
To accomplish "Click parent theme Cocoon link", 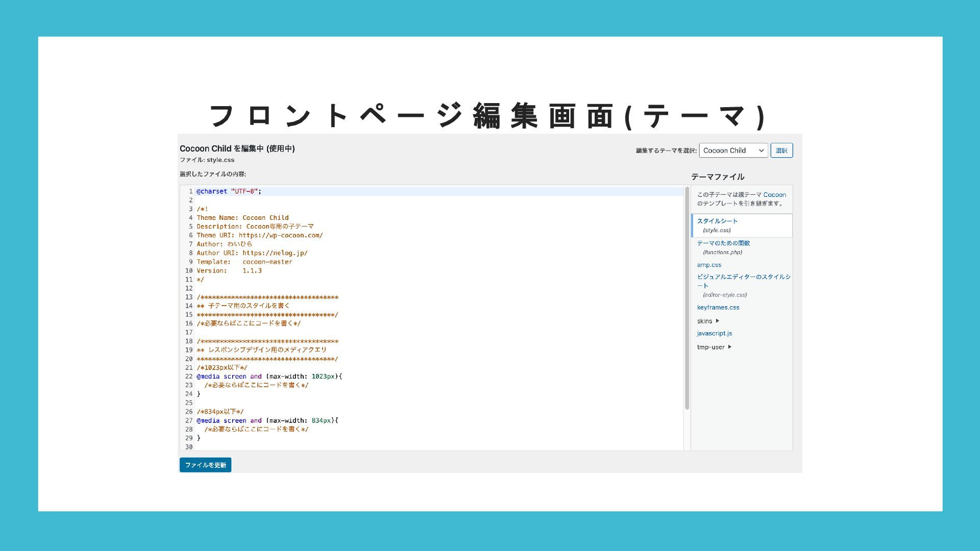I will 774,194.
